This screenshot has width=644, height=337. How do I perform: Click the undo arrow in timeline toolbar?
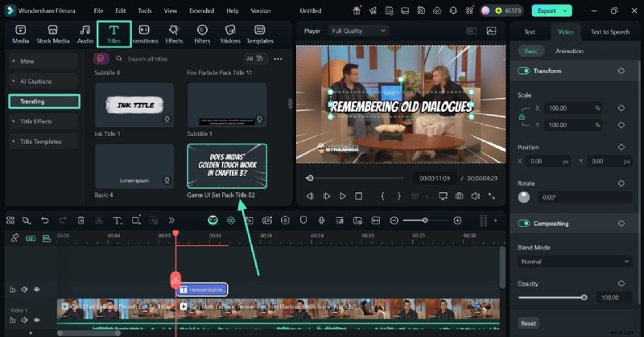click(x=44, y=220)
